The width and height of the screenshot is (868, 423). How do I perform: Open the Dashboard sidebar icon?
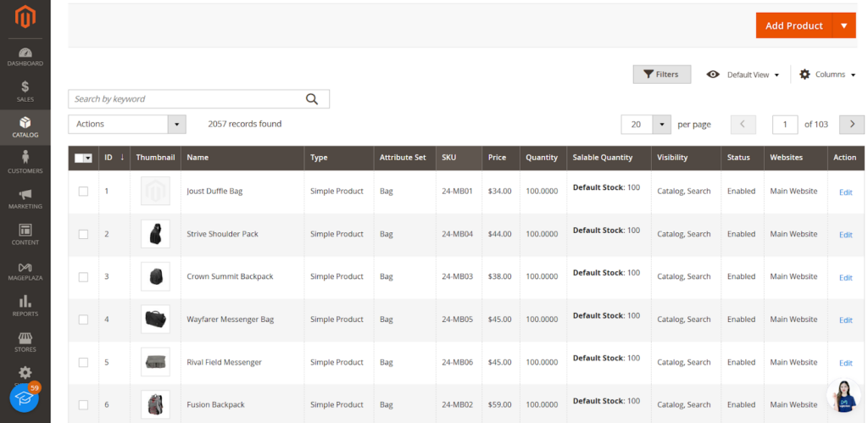25,56
